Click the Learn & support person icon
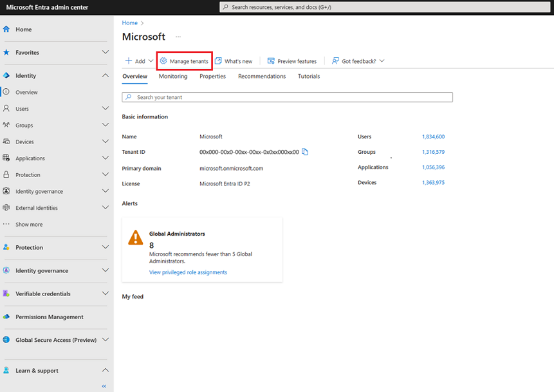 [6, 371]
